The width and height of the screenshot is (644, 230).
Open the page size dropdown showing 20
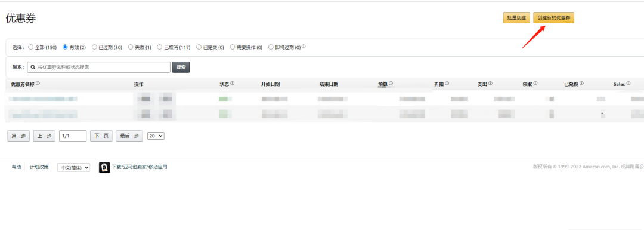click(x=156, y=136)
